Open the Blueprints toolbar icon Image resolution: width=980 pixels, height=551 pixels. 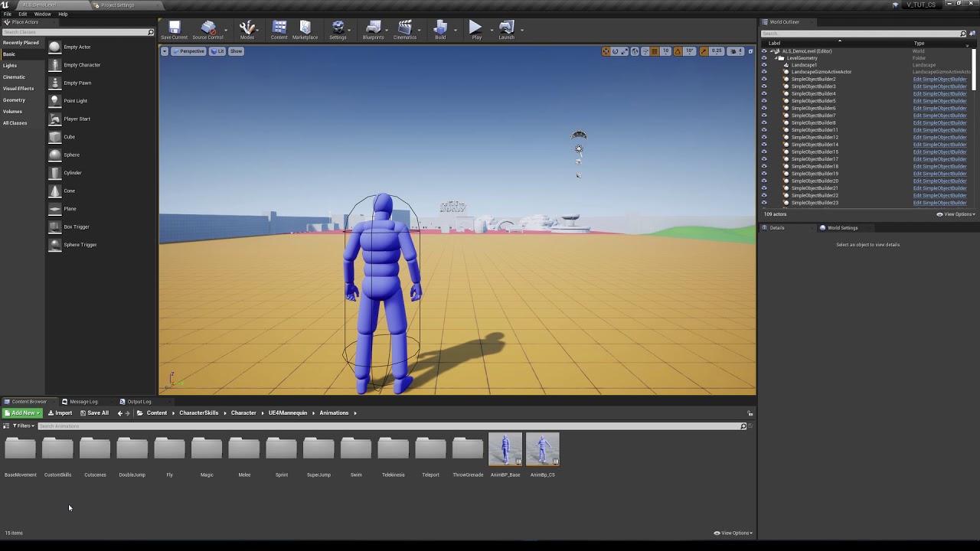click(x=373, y=31)
